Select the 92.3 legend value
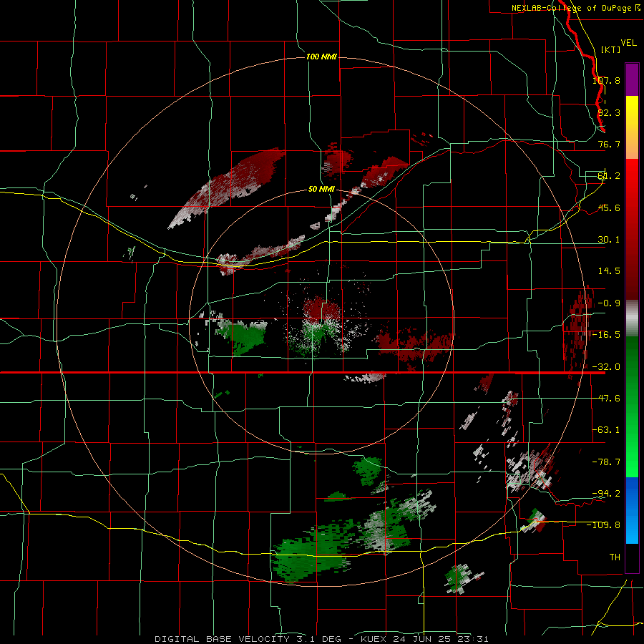Screen dimensions: 644x644 click(609, 112)
